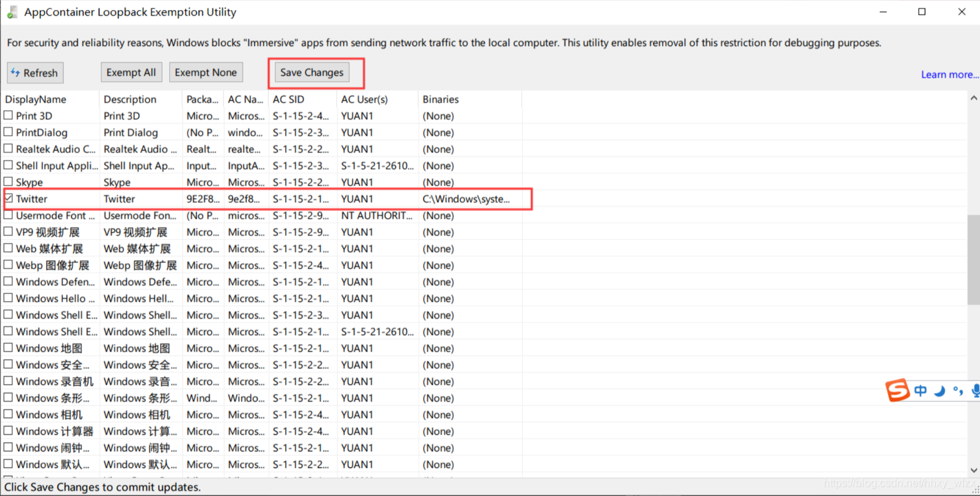Click the security explanation text under the title
This screenshot has height=496, width=980.
pos(444,43)
